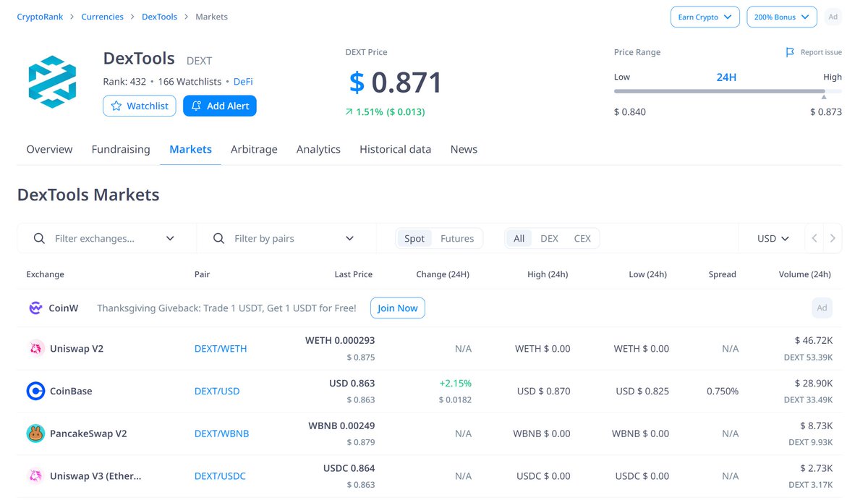The width and height of the screenshot is (868, 503).
Task: Click the previous columns arrow
Action: [x=814, y=238]
